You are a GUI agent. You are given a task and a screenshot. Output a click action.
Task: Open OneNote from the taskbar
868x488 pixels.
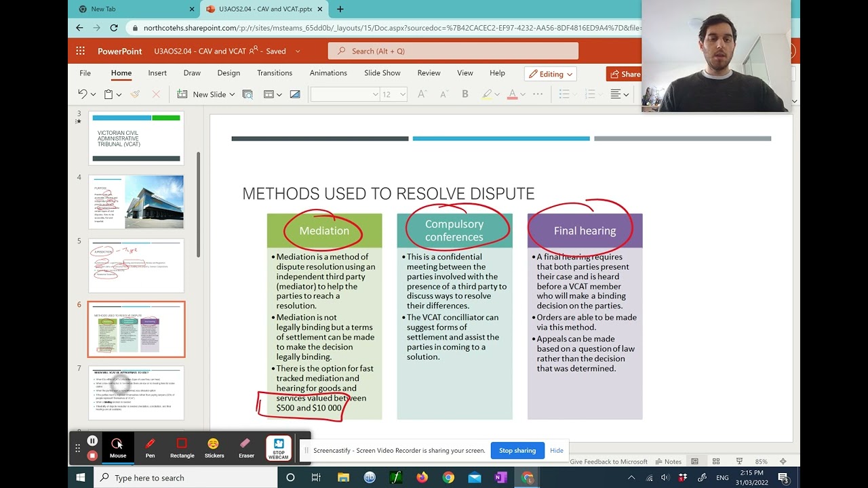(501, 478)
